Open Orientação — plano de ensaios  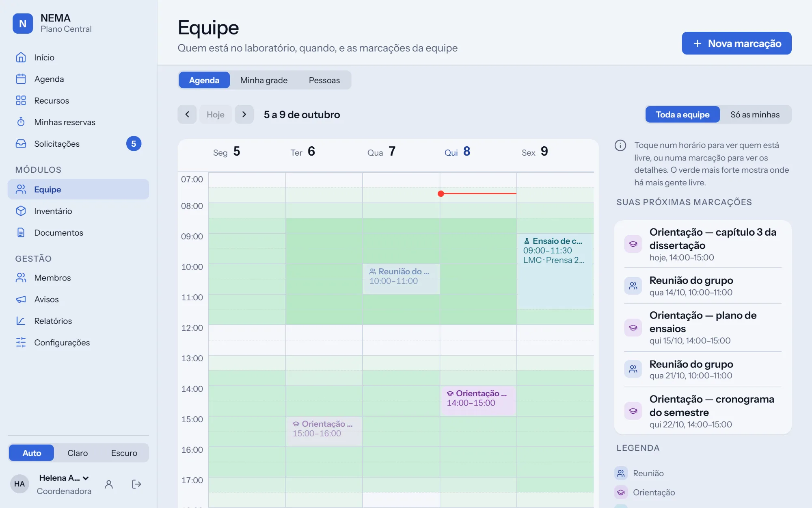[703, 328]
